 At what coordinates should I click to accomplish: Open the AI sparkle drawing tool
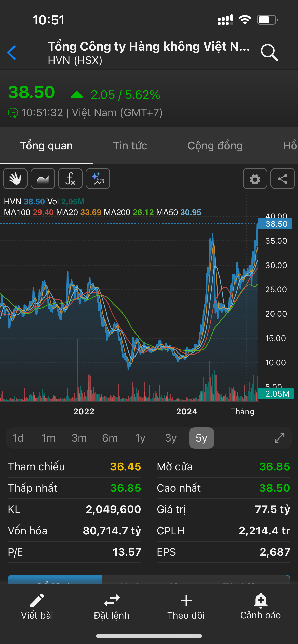point(98,179)
